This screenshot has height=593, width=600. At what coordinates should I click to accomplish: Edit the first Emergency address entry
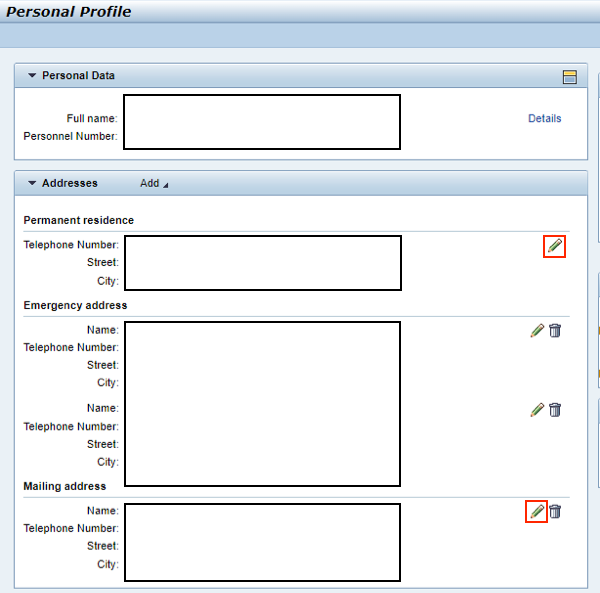click(537, 331)
